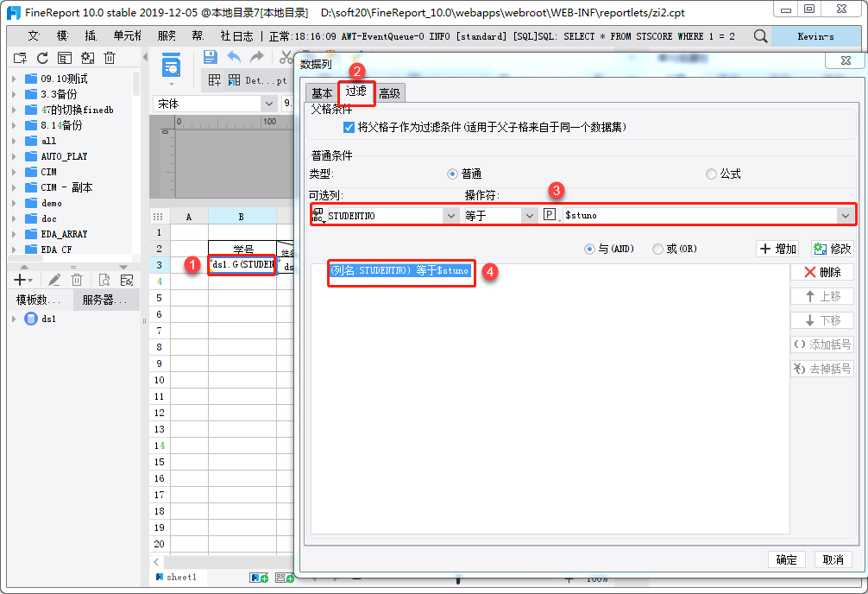The image size is (868, 594).
Task: Choose the 与(AND) radio option
Action: point(589,249)
